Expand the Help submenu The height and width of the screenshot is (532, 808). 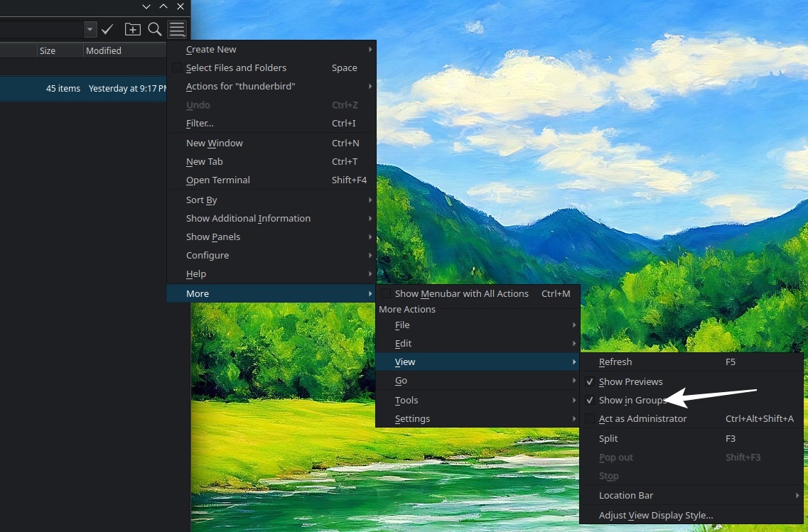pyautogui.click(x=271, y=274)
